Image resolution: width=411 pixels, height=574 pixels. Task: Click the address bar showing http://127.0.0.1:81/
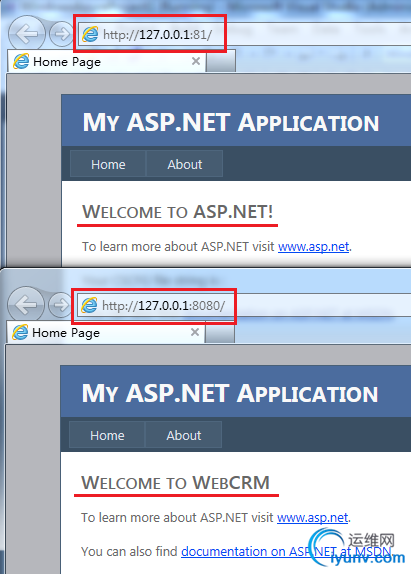[x=244, y=34]
